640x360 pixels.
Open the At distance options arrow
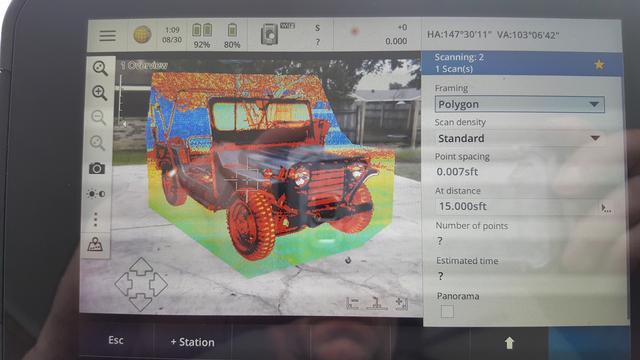(x=606, y=209)
